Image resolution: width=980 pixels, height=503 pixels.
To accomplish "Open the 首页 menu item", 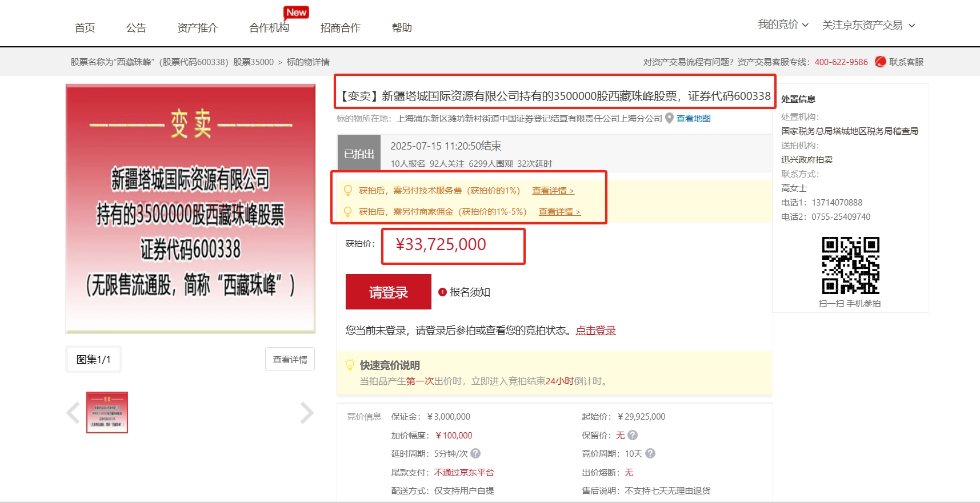I will pos(85,27).
